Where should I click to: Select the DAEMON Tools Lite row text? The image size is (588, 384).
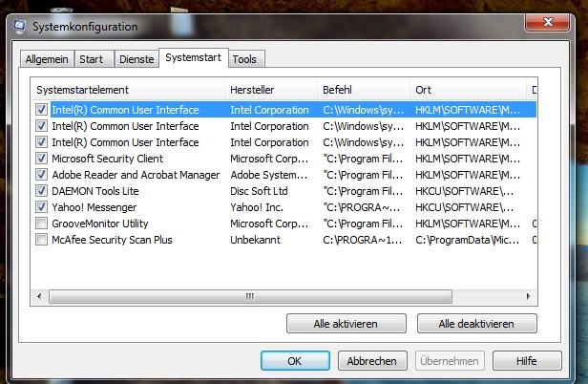95,191
